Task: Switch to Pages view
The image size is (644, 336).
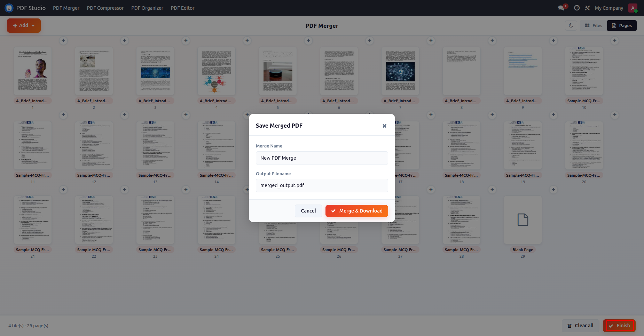Action: [622, 25]
